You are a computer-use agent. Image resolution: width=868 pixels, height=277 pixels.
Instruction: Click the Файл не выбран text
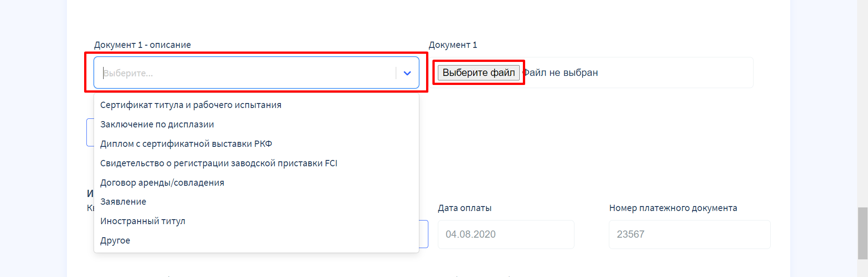pos(561,73)
